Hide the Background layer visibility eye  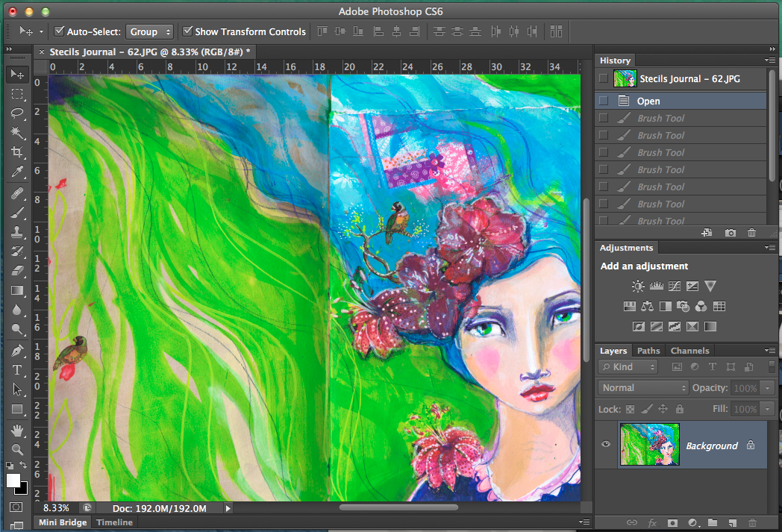click(606, 444)
